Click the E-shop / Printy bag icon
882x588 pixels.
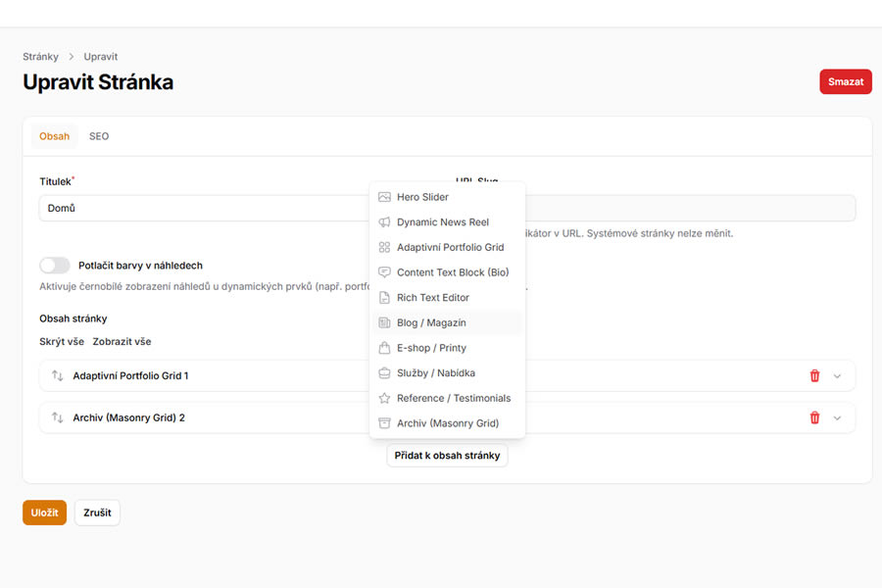click(x=384, y=348)
